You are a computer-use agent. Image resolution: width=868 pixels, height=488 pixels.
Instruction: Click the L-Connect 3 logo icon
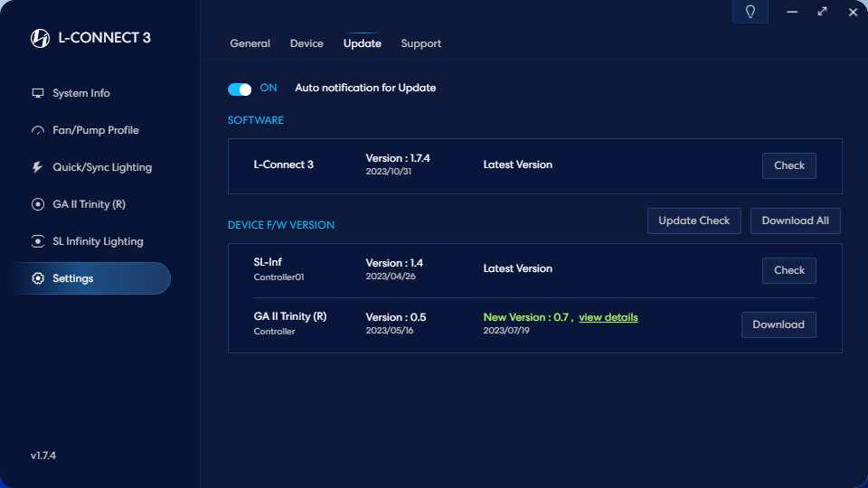pyautogui.click(x=40, y=38)
